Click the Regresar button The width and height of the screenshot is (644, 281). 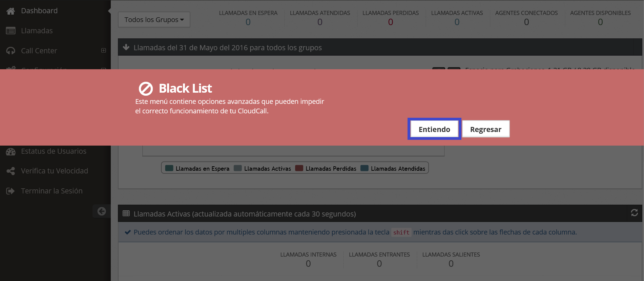[x=486, y=129]
